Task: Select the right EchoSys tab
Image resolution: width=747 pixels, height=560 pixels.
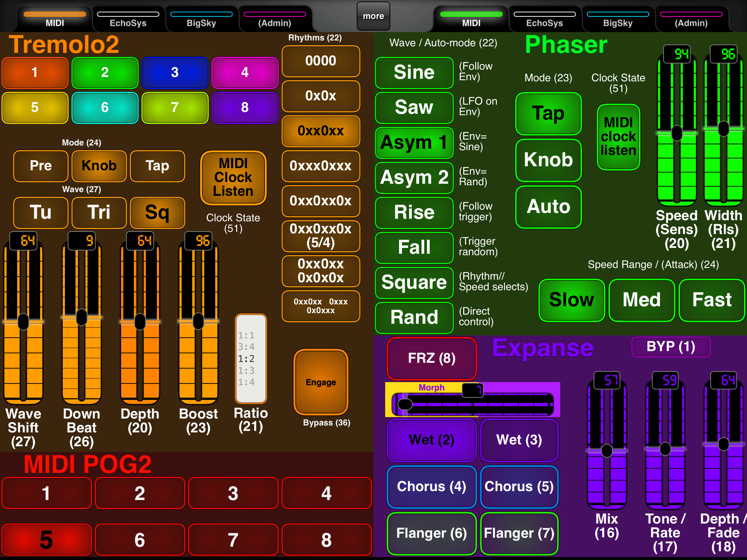Action: [x=545, y=19]
